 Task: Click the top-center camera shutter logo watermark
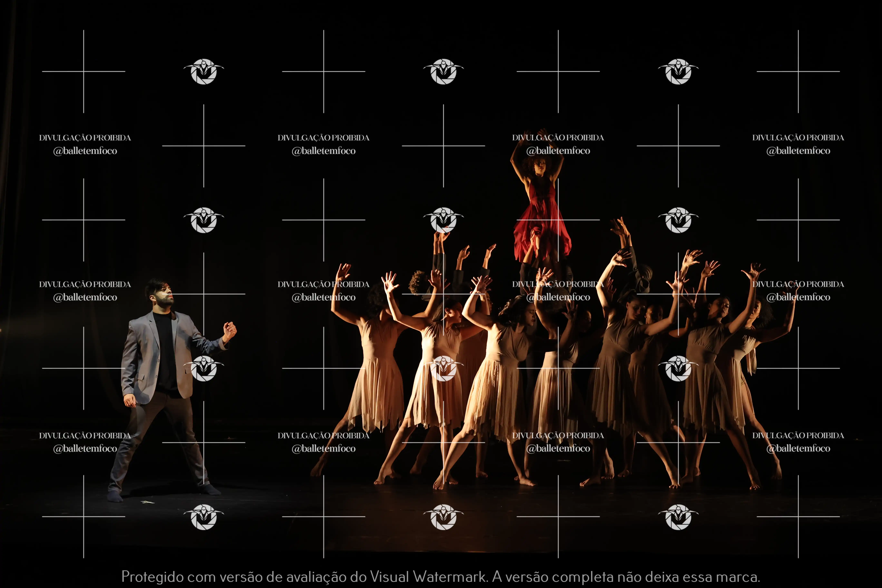click(443, 71)
